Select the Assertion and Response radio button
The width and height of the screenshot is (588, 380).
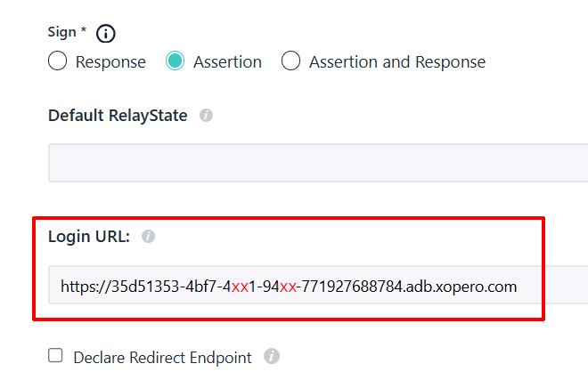(291, 61)
